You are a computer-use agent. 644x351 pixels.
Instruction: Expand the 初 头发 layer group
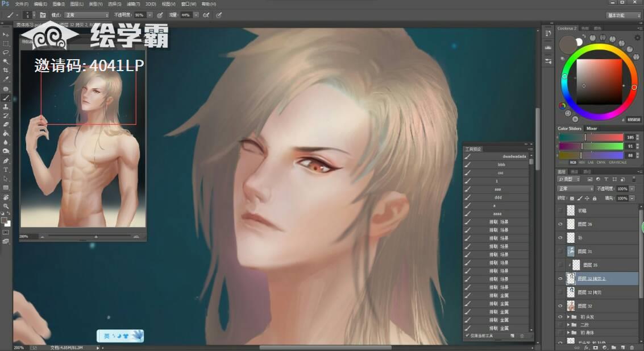click(x=568, y=317)
